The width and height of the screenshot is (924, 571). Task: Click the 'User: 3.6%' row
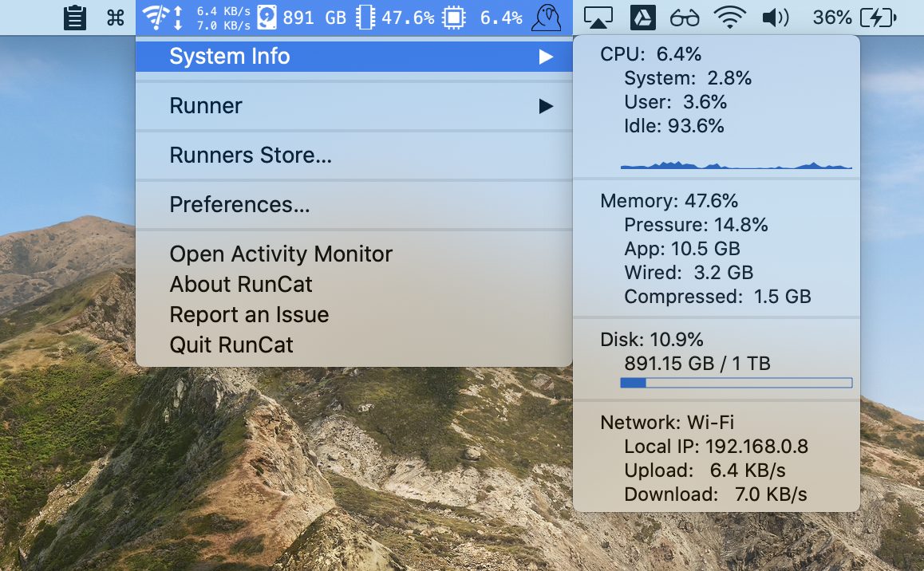click(x=675, y=102)
